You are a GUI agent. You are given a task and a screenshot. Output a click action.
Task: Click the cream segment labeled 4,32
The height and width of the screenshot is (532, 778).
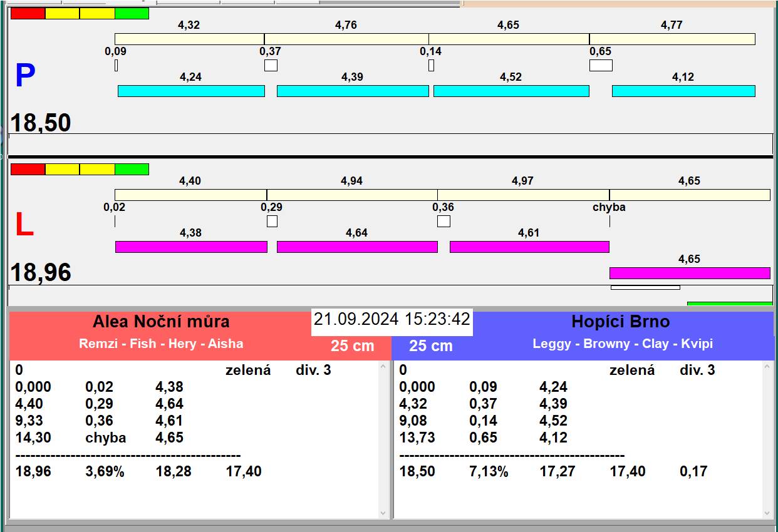point(189,39)
